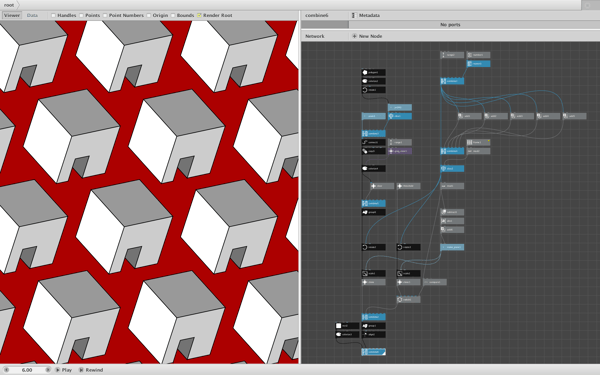This screenshot has width=600, height=375.
Task: Select the grey numbers node above repeat
Action: pos(478,55)
